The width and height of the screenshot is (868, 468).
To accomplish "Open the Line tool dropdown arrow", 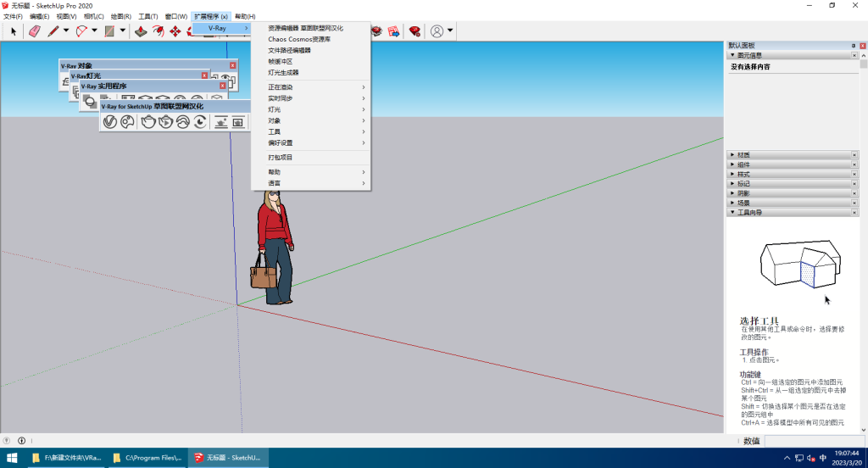I will [66, 31].
